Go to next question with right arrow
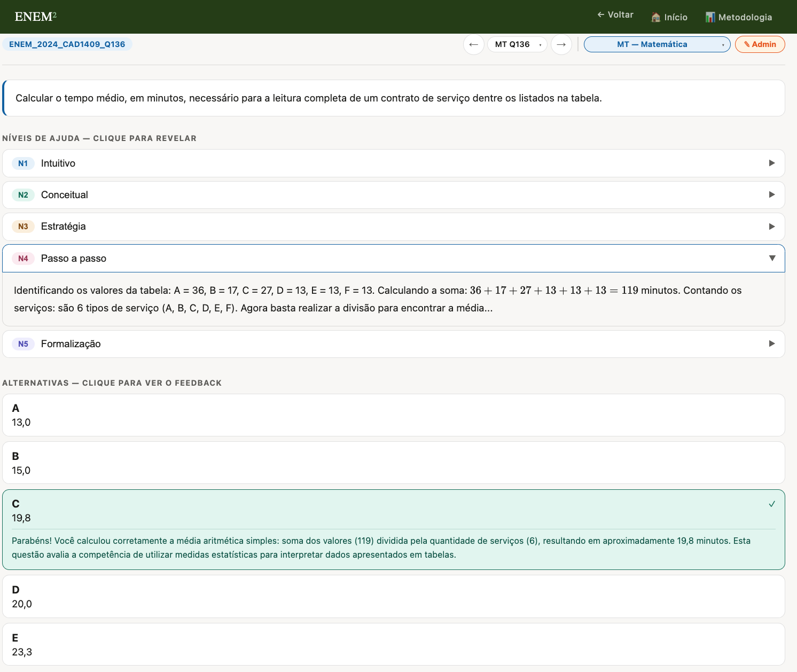 [561, 44]
